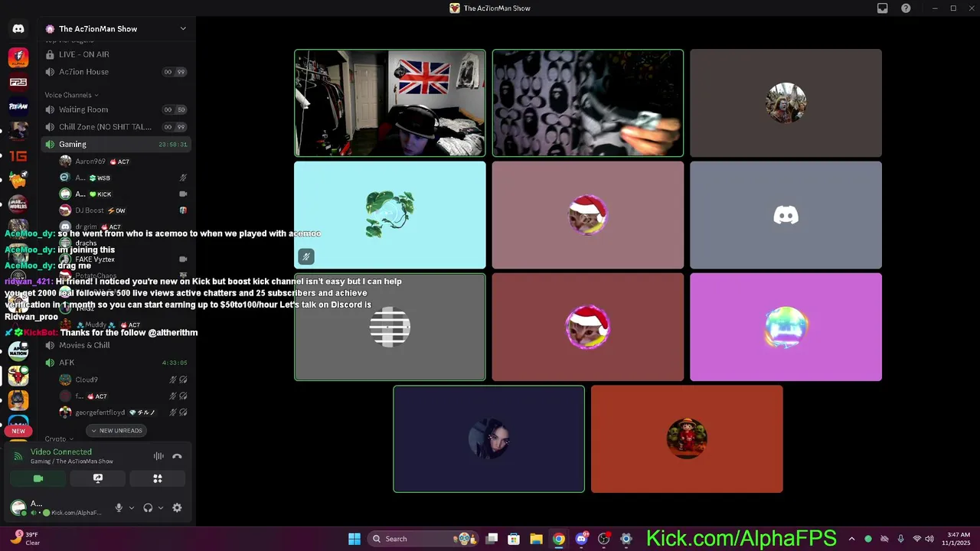This screenshot has height=551, width=980.
Task: Click muted mic icon on WSB user row
Action: coord(183,178)
